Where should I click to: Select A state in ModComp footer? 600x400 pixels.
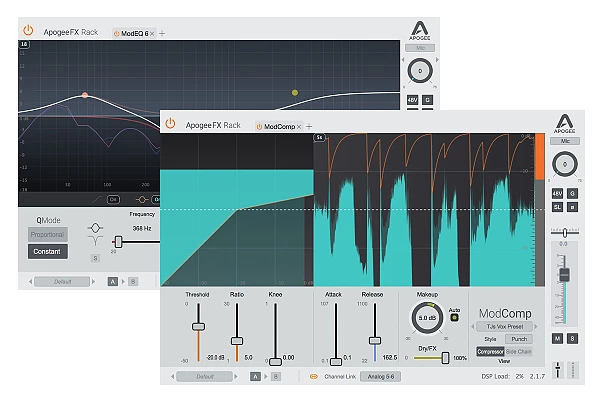pyautogui.click(x=255, y=377)
